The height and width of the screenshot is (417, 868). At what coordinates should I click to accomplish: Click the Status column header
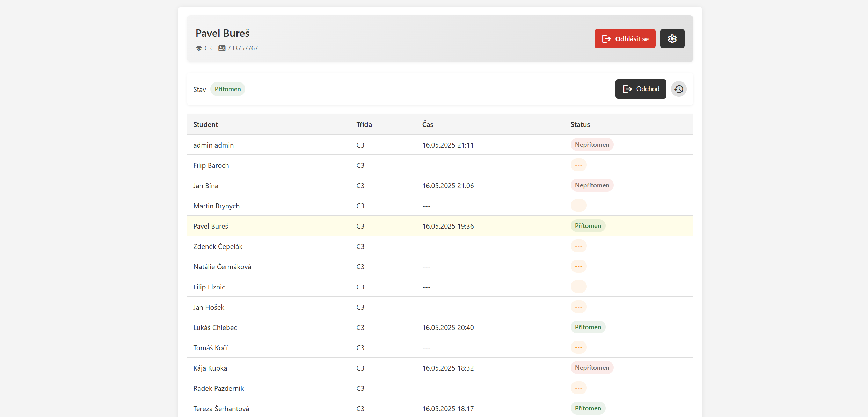[x=580, y=124]
